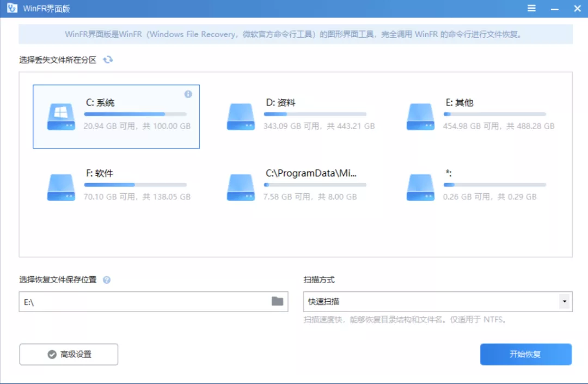Viewport: 588px width, 384px height.
Task: Click the 选择丢失文件所在分区 heading
Action: [x=58, y=59]
